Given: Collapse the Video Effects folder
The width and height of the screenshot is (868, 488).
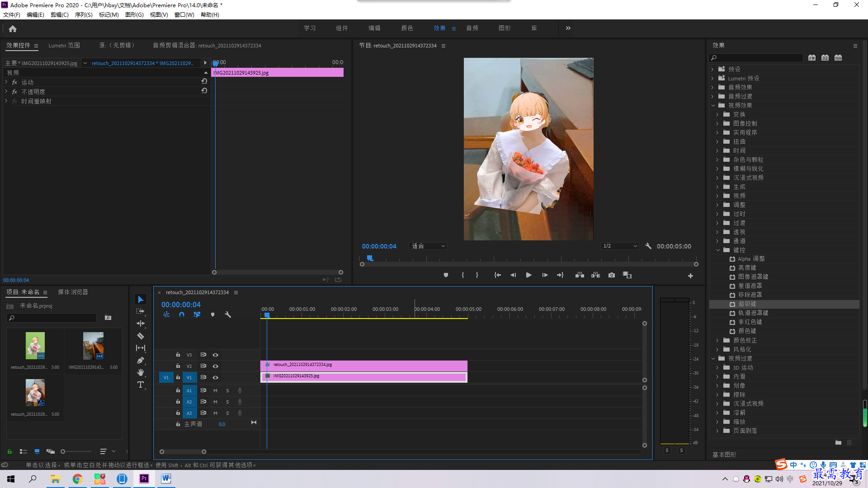Looking at the screenshot, I should pos(713,105).
